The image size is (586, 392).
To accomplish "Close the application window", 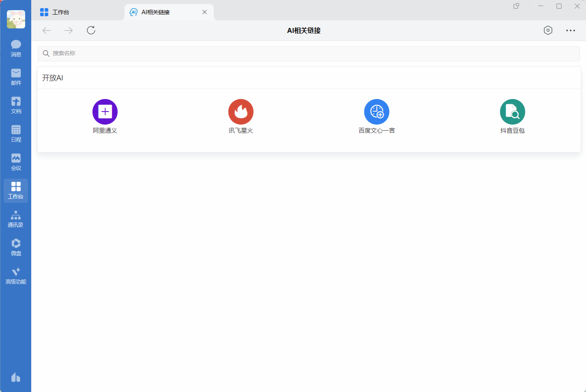I will pyautogui.click(x=577, y=6).
